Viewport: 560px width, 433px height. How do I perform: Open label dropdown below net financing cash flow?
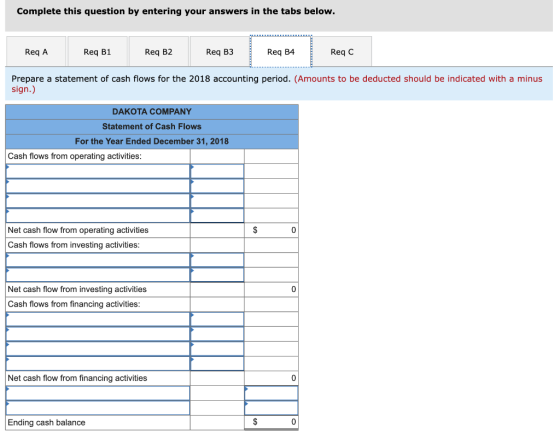click(98, 393)
